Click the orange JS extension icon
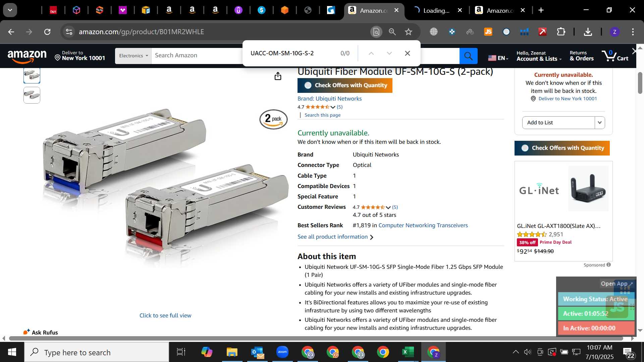This screenshot has width=644, height=362. tap(488, 32)
